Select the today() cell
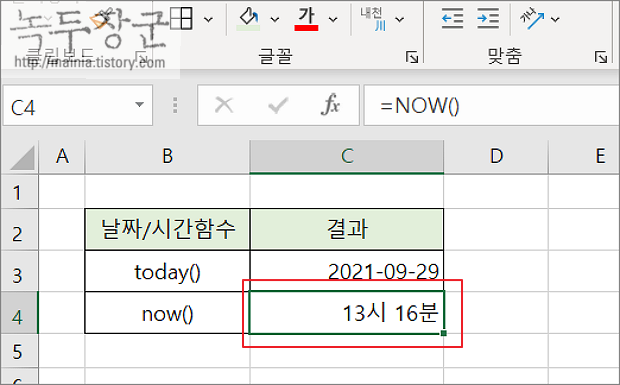The image size is (620, 385). 168,272
